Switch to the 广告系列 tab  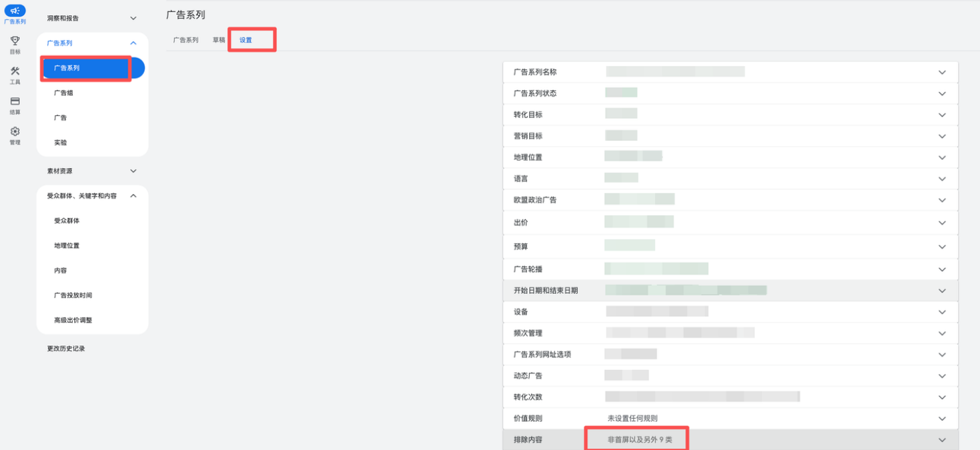click(185, 40)
